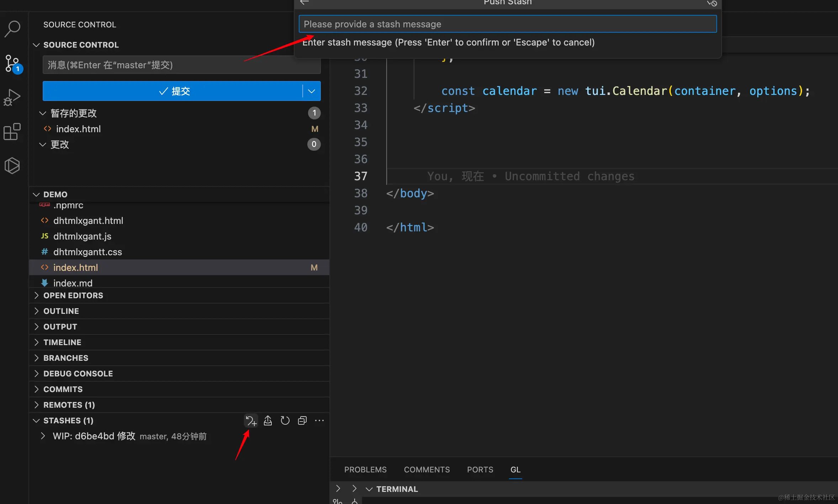Open the Extensions view icon
The width and height of the screenshot is (838, 504).
pos(12,132)
